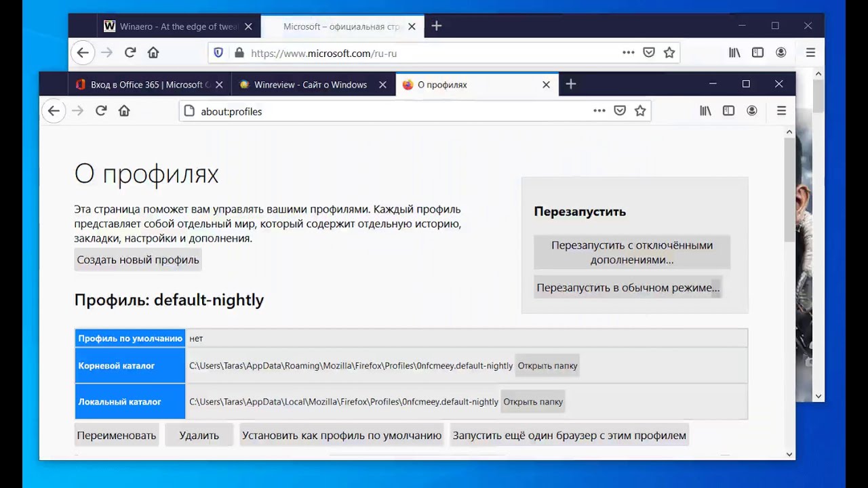The image size is (868, 488).
Task: Select the О профилях tab
Action: click(x=477, y=85)
